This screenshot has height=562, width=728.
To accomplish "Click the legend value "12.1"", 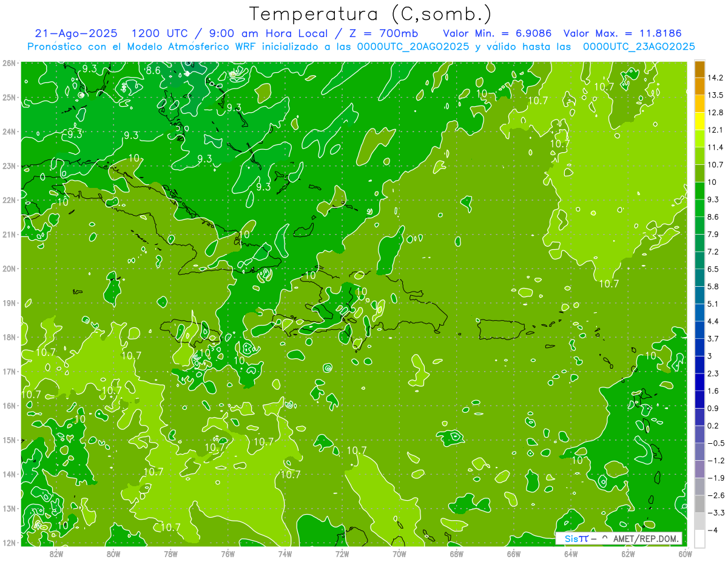I will [x=715, y=130].
